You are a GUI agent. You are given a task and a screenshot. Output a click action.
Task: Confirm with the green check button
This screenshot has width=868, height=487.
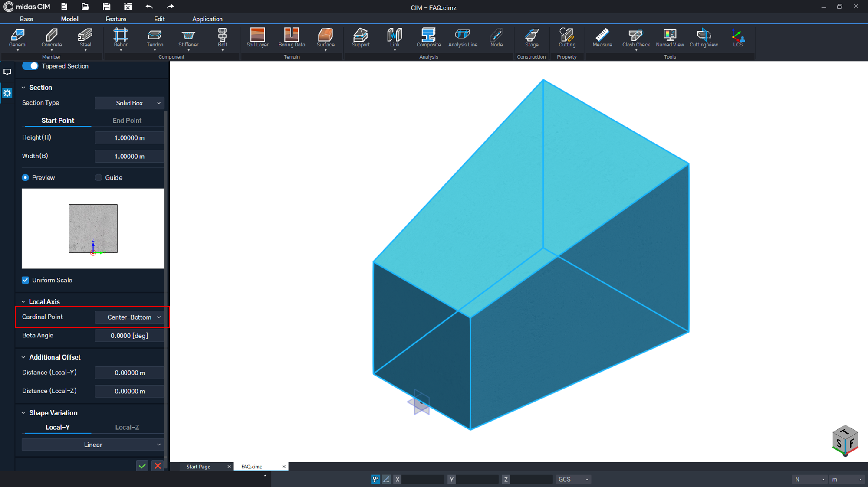[142, 466]
